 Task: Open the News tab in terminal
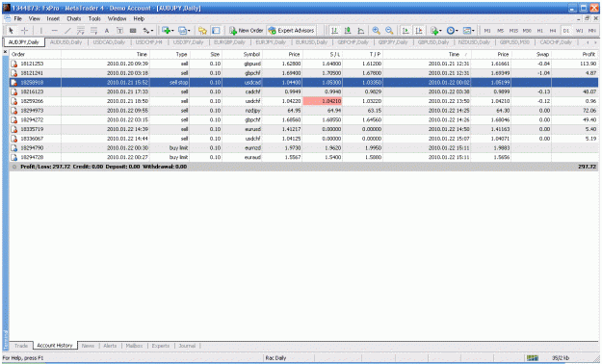pos(88,346)
